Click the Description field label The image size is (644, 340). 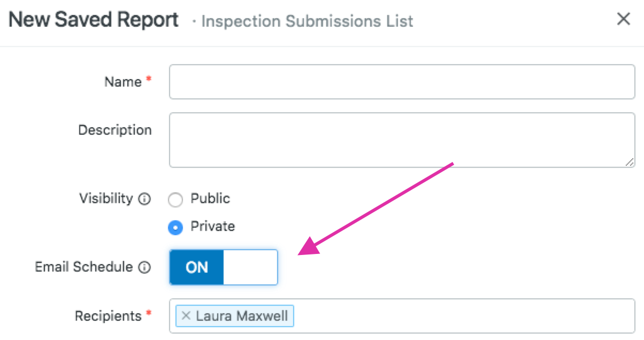115,130
